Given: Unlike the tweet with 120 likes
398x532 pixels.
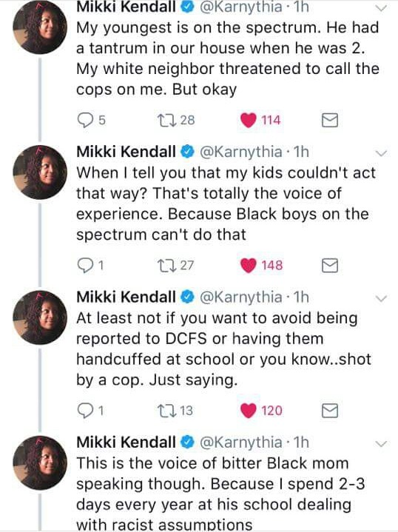Looking at the screenshot, I should pos(248,411).
